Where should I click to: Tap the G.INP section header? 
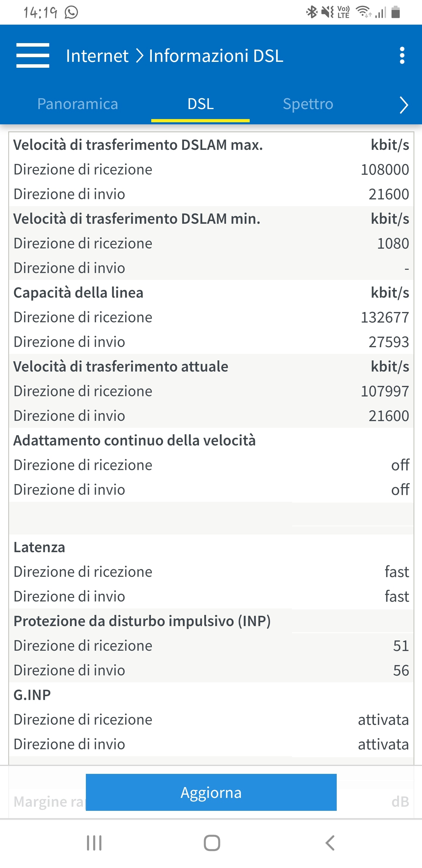(x=32, y=695)
